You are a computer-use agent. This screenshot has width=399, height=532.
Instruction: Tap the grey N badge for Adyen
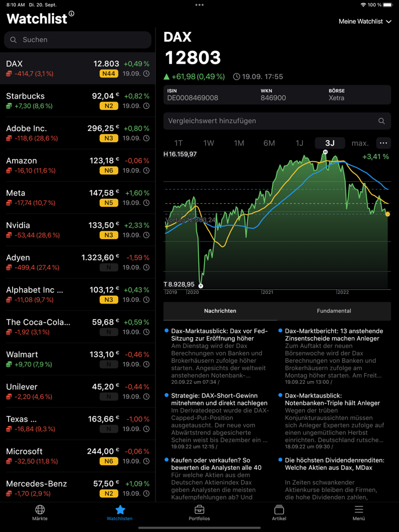coord(109,267)
